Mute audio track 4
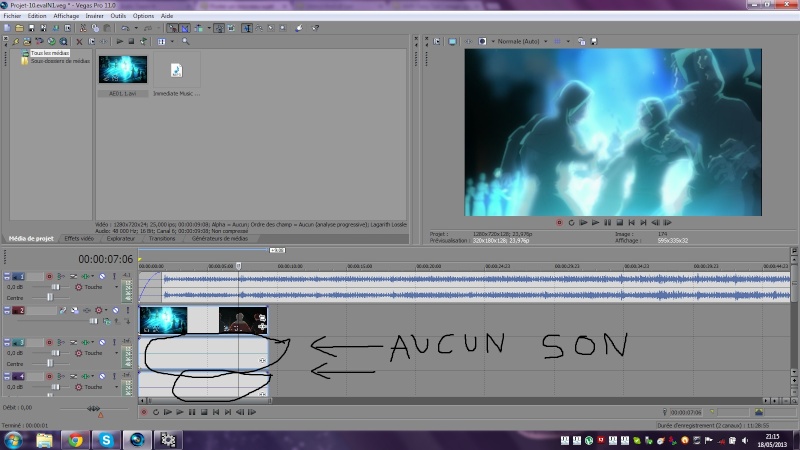Image resolution: width=800 pixels, height=450 pixels. tap(102, 376)
